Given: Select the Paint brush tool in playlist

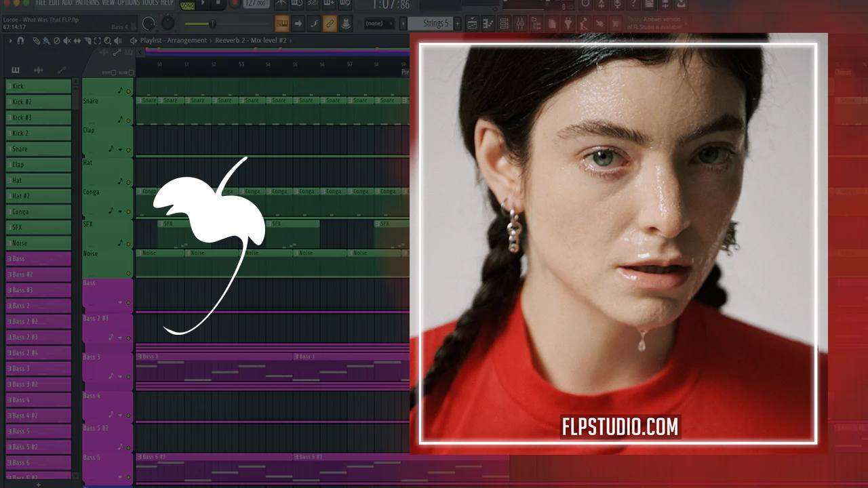Looking at the screenshot, I should click(45, 41).
